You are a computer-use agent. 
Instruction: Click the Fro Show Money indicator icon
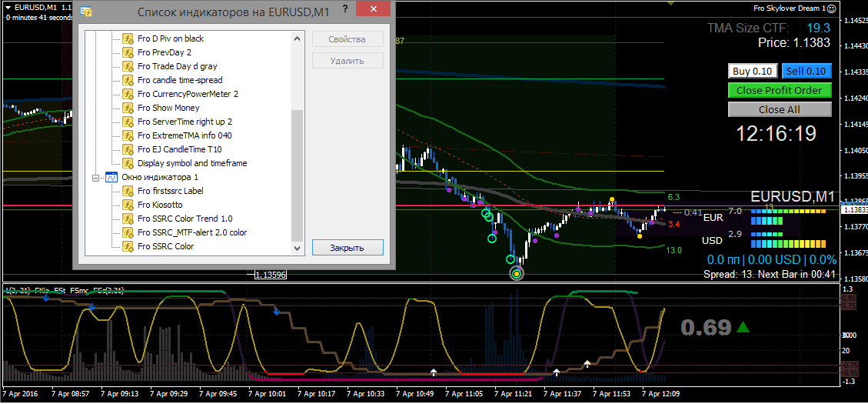tap(128, 108)
